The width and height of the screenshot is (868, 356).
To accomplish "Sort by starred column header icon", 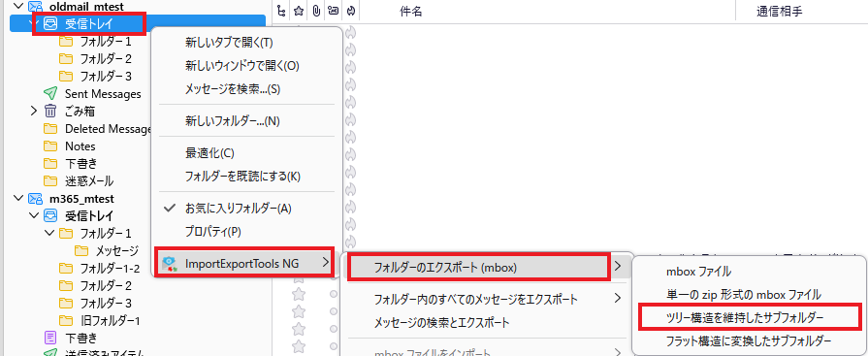I will click(299, 11).
